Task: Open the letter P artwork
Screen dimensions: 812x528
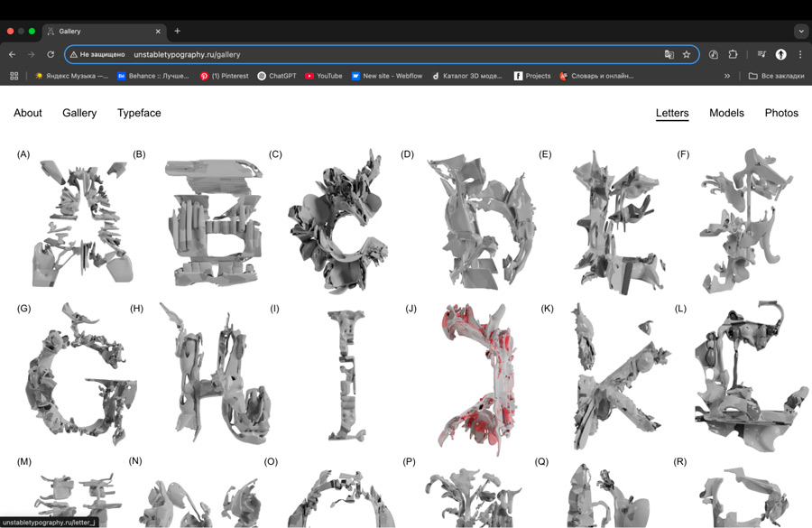Action: (x=475, y=498)
